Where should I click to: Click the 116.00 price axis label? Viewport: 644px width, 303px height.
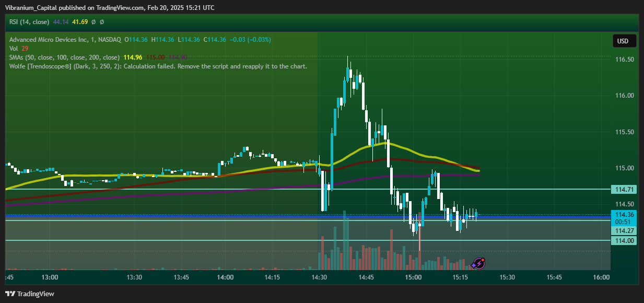coord(625,96)
